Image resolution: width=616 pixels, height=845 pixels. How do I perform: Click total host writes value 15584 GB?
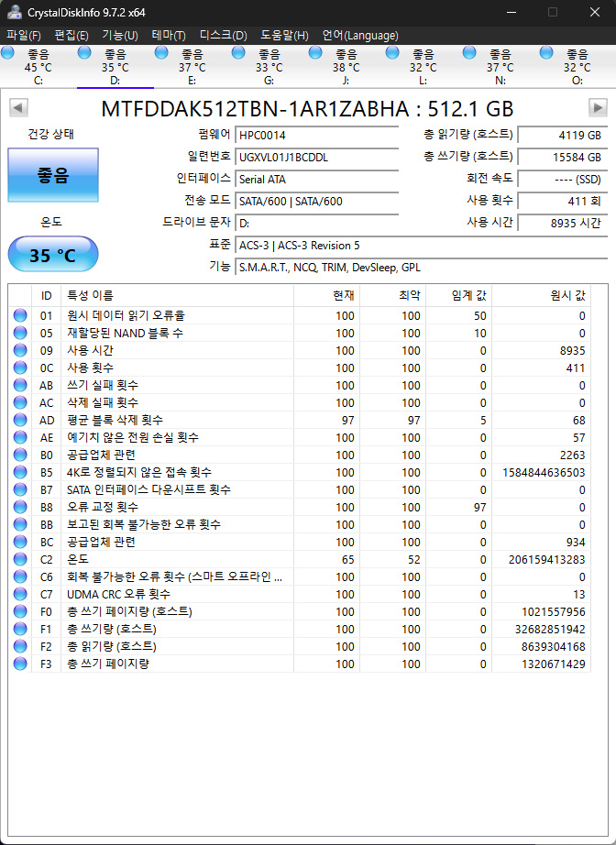click(x=563, y=158)
